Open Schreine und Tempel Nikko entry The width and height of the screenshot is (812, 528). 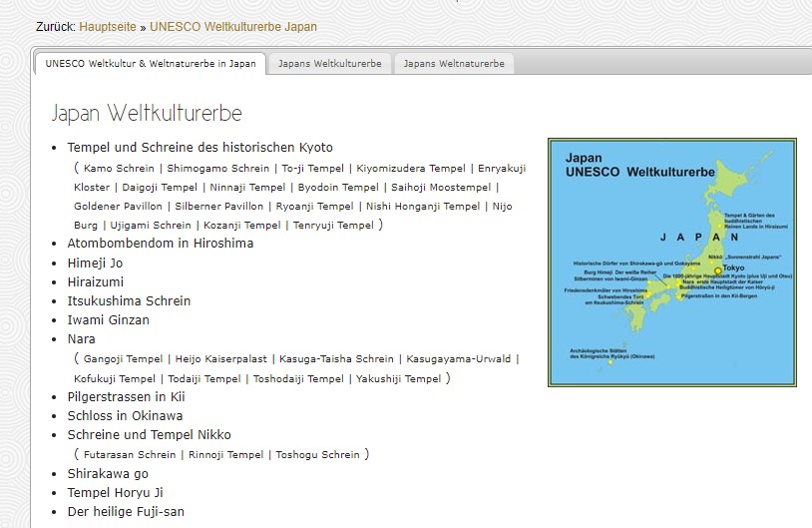[150, 435]
